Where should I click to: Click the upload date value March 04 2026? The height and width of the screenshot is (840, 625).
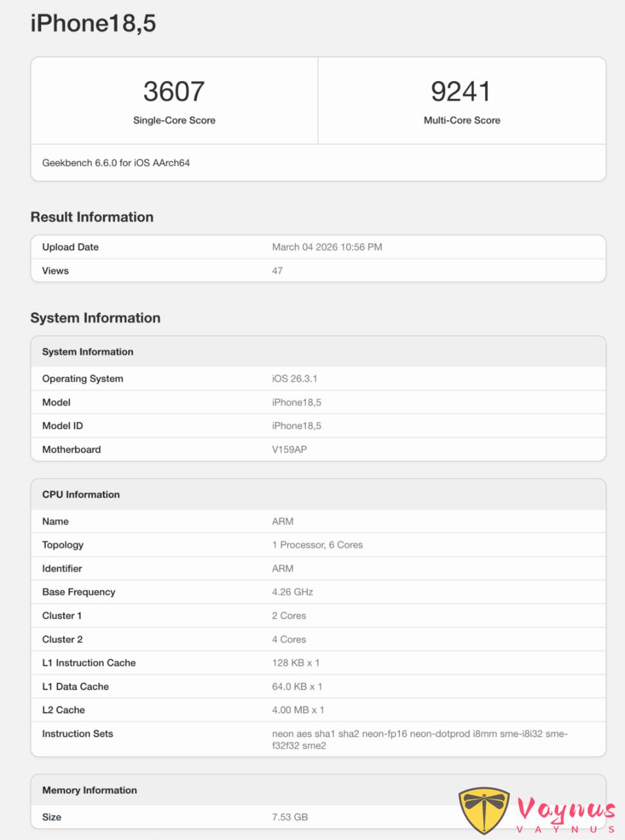click(327, 247)
